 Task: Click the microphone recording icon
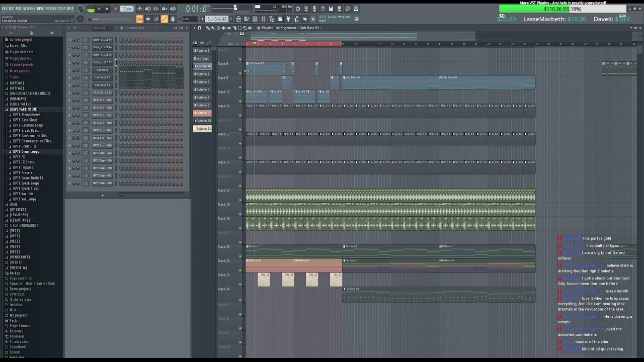point(314,9)
